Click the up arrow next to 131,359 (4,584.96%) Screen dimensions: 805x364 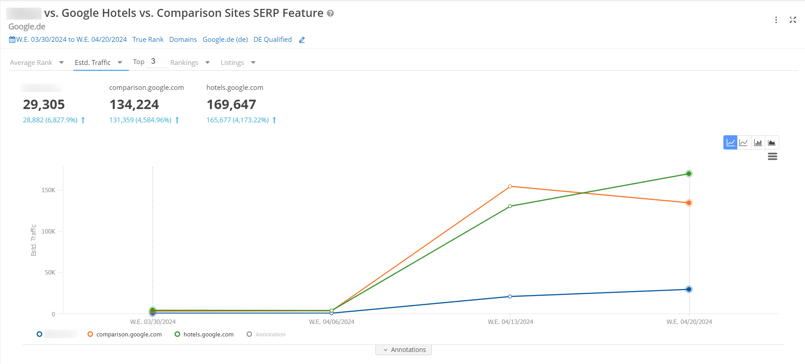click(177, 120)
